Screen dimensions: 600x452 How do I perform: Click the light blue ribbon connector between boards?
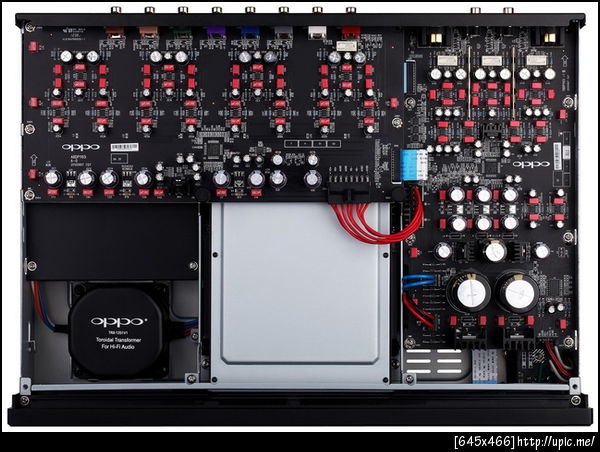413,165
